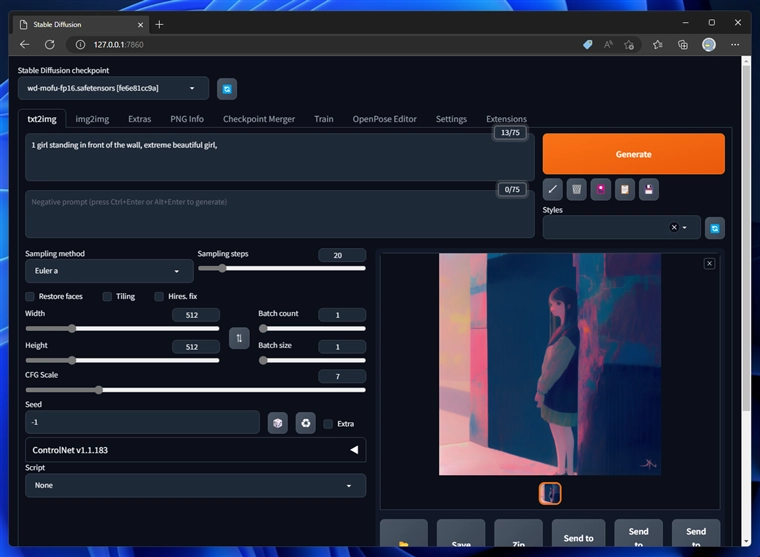Randomize the seed with the dice icon
The width and height of the screenshot is (760, 557).
(x=278, y=423)
